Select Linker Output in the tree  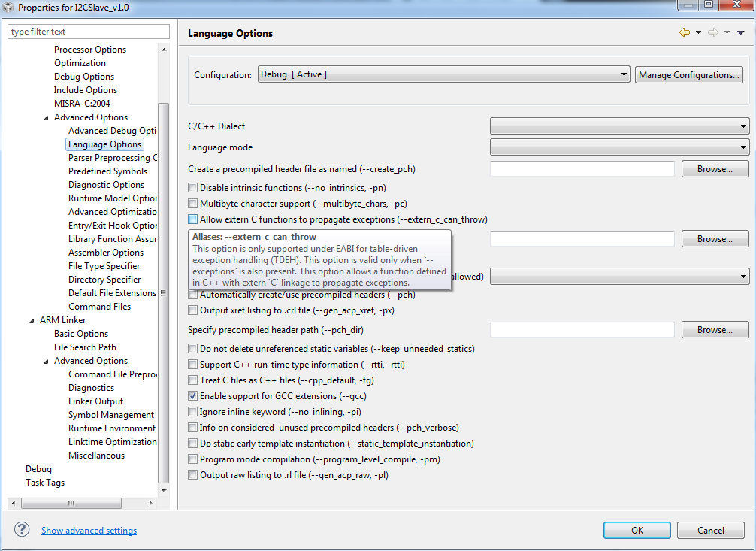(95, 401)
